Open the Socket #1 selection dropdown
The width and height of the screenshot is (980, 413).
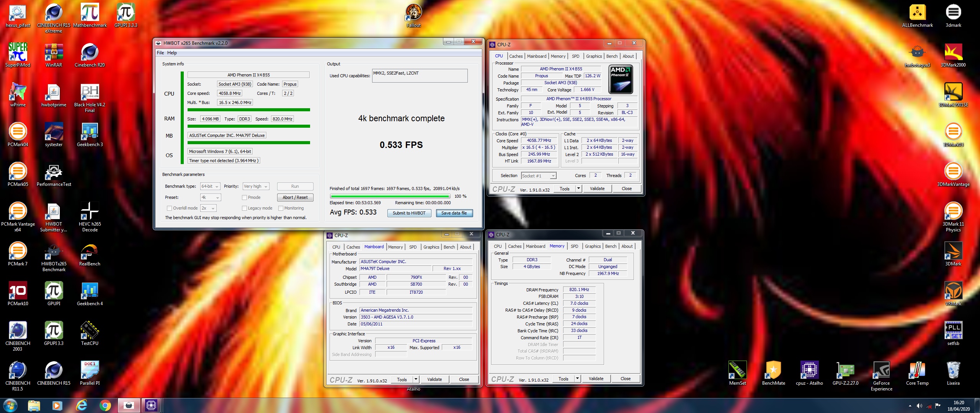[x=539, y=176]
